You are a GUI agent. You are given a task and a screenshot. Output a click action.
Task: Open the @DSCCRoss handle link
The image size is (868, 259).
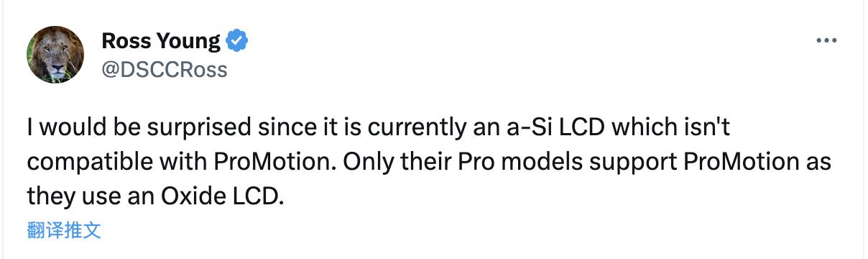pos(165,70)
